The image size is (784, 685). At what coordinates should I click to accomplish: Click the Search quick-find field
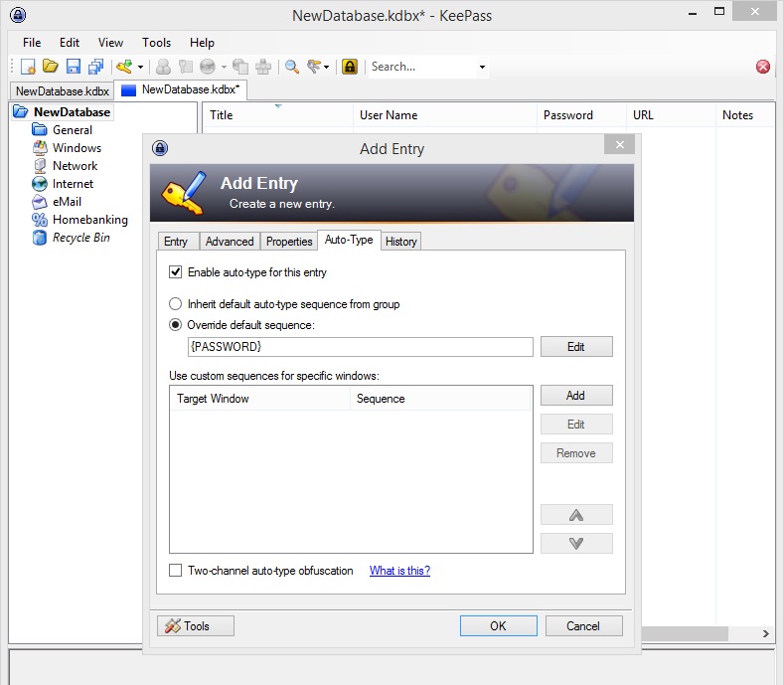point(423,67)
